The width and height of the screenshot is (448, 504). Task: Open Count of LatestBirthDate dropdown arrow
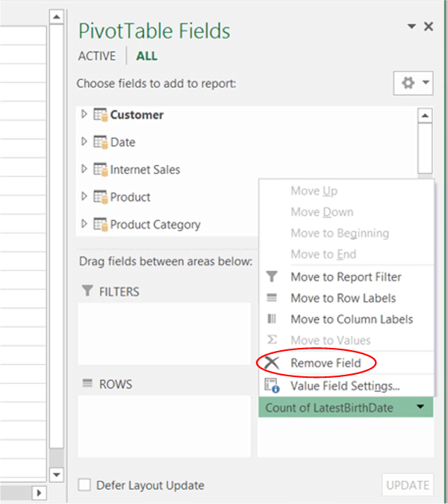tap(420, 407)
